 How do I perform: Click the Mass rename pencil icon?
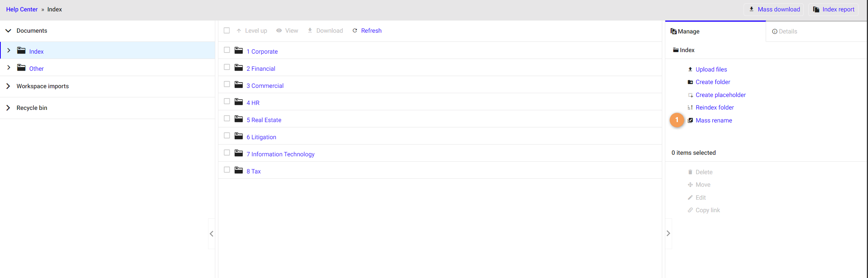pyautogui.click(x=690, y=121)
